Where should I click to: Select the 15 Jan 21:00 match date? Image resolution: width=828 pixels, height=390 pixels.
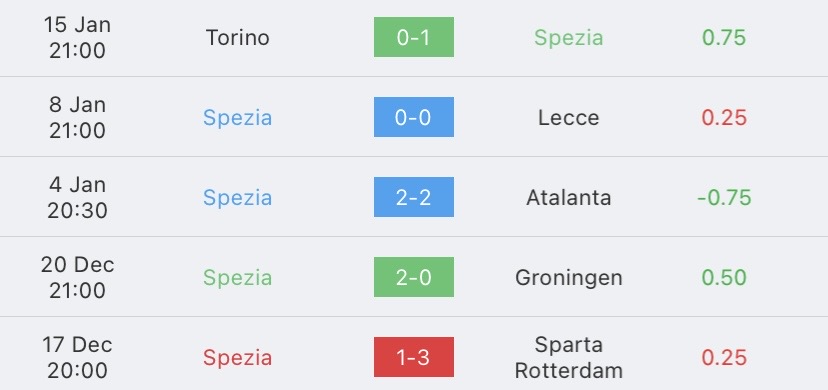(77, 37)
